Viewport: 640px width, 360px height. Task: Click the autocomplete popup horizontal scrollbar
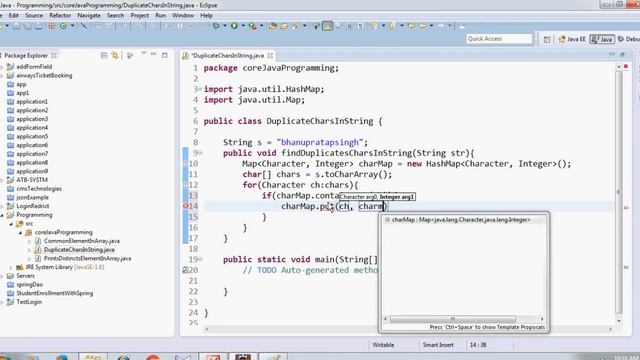click(x=453, y=319)
